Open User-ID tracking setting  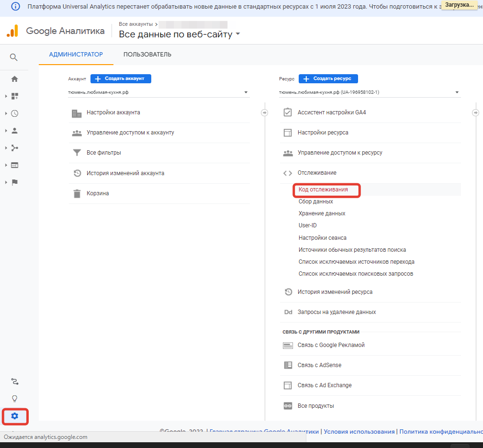click(307, 226)
